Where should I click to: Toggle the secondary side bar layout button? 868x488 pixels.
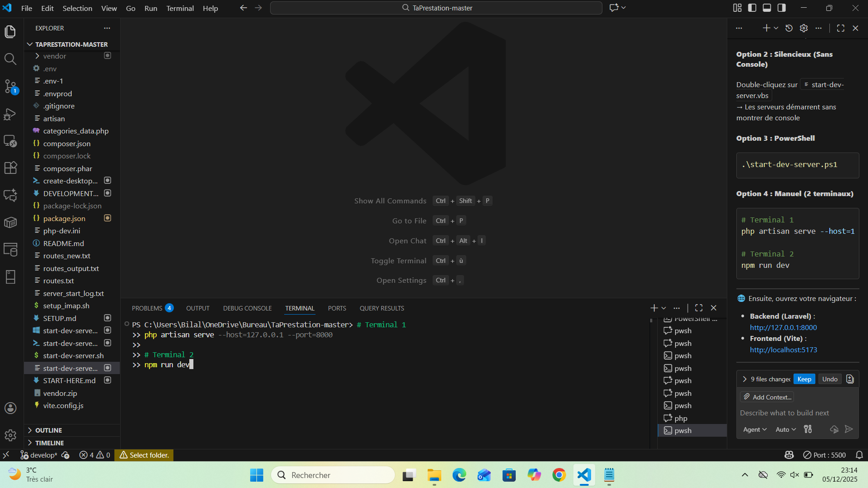point(782,8)
